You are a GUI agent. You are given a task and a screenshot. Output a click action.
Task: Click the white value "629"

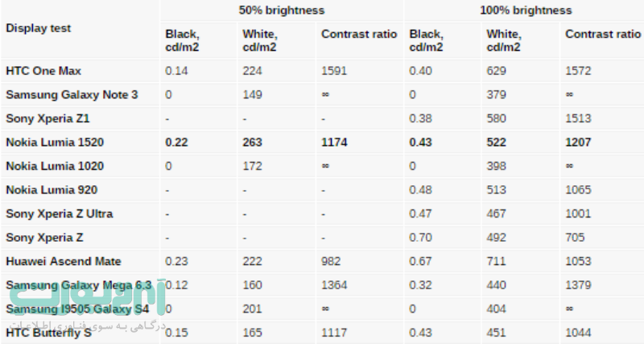click(496, 71)
